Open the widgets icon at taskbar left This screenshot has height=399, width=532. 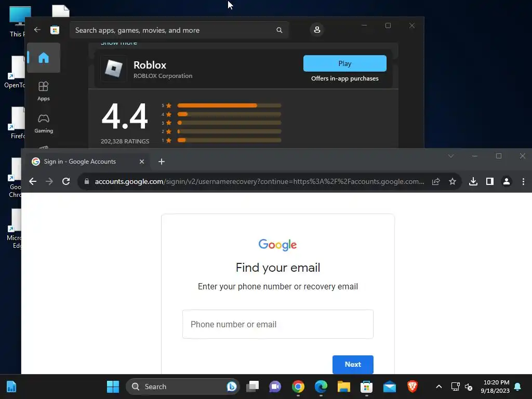pyautogui.click(x=11, y=387)
